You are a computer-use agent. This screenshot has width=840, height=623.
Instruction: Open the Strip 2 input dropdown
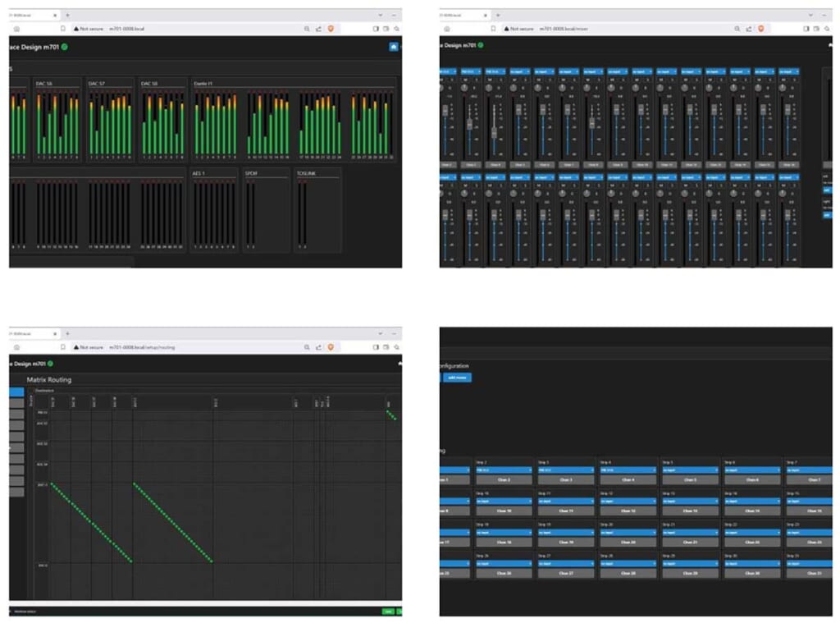504,470
